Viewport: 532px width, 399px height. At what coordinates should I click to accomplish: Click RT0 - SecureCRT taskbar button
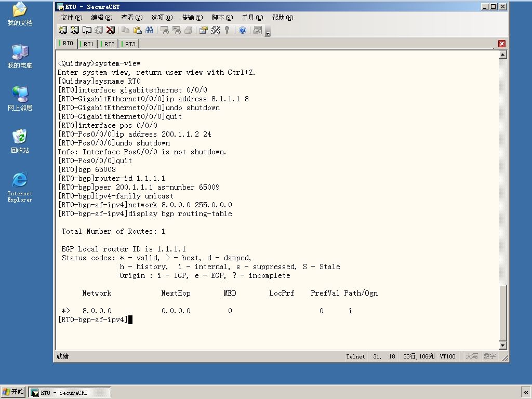tap(70, 393)
